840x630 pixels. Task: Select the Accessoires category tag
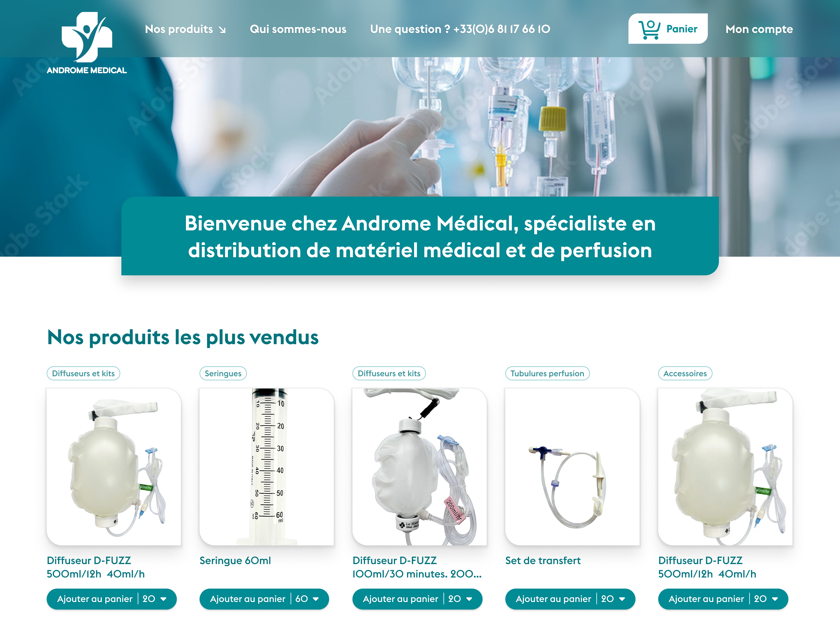click(685, 373)
